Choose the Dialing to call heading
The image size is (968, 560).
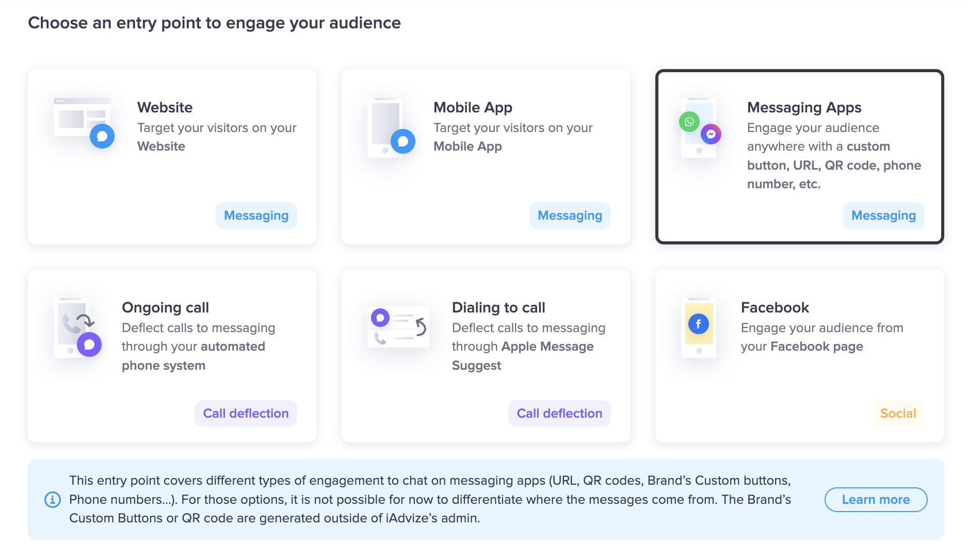coord(498,307)
